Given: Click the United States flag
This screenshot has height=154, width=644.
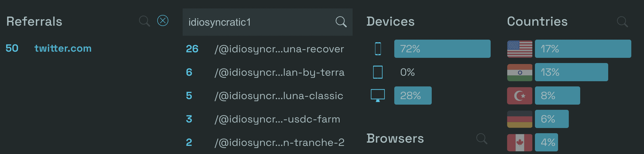Looking at the screenshot, I should tap(520, 49).
